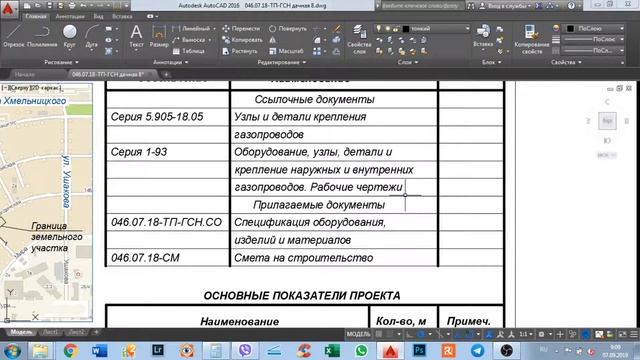
Task: Add a new layout with plus button
Action: [x=96, y=332]
